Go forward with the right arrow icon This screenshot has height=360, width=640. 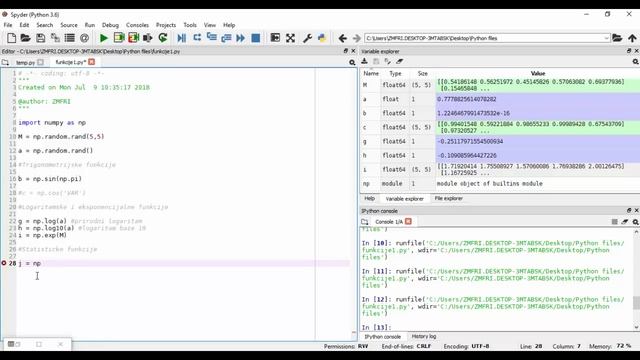tap(357, 38)
